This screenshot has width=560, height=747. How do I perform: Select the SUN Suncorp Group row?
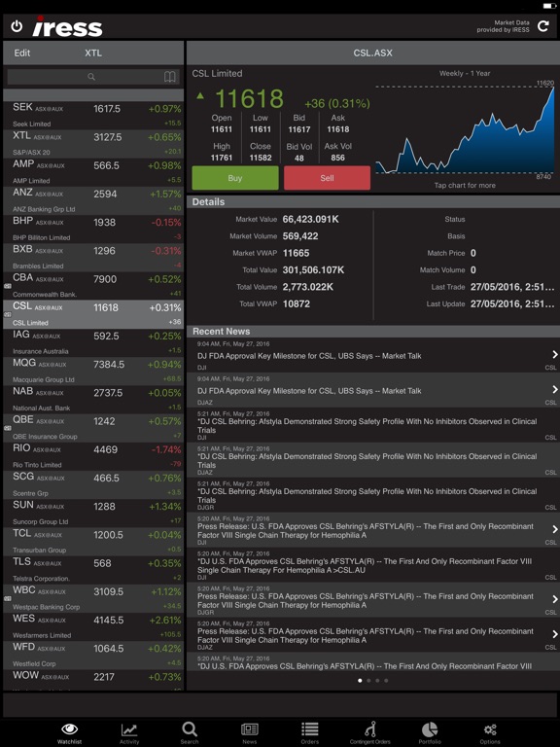(93, 514)
